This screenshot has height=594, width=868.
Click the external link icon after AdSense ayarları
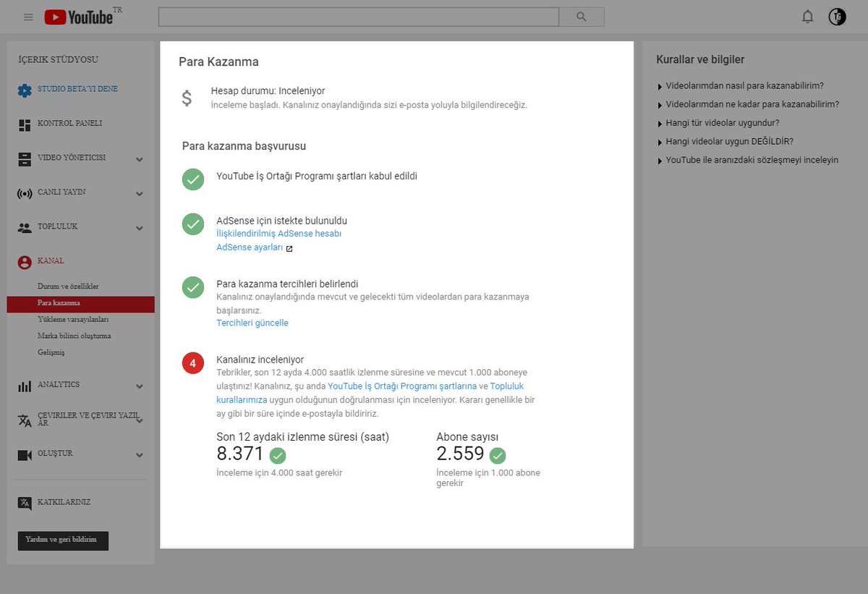click(289, 248)
